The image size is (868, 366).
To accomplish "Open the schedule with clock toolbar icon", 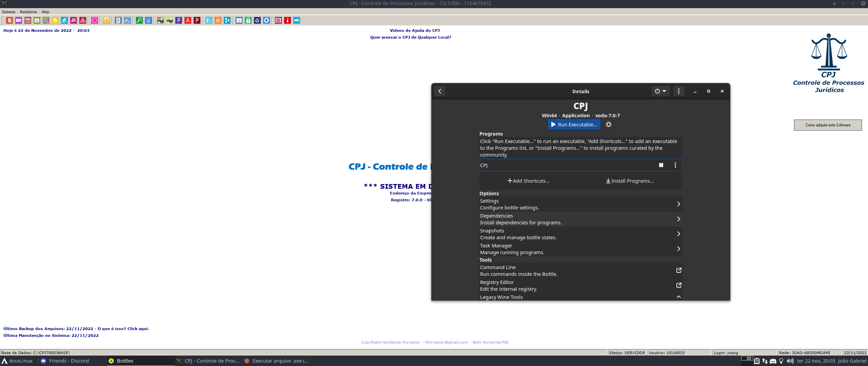I will pos(46,20).
